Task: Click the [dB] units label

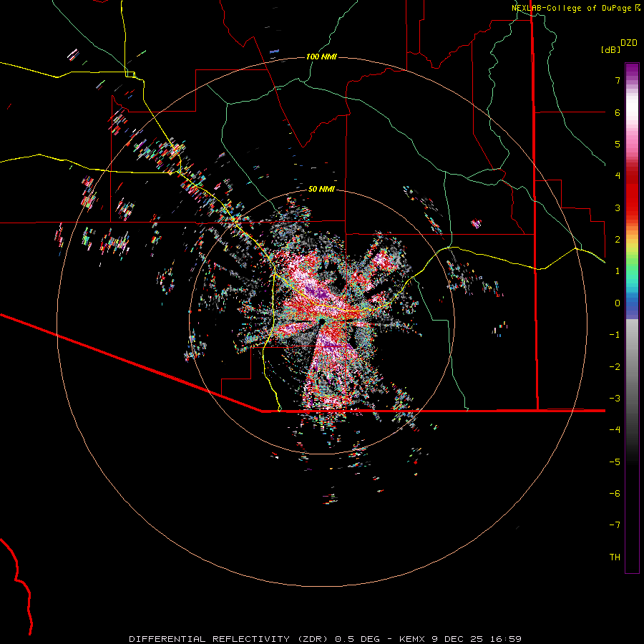Action: click(x=610, y=49)
